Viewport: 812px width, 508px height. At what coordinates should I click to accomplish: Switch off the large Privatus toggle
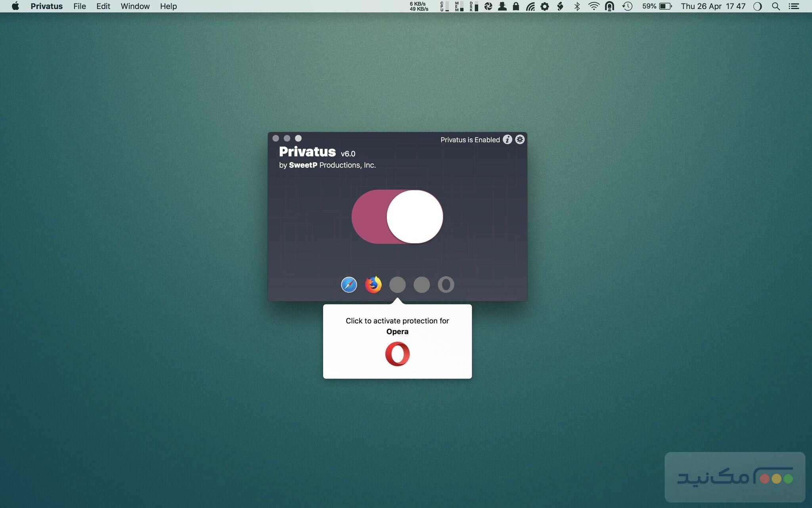397,217
